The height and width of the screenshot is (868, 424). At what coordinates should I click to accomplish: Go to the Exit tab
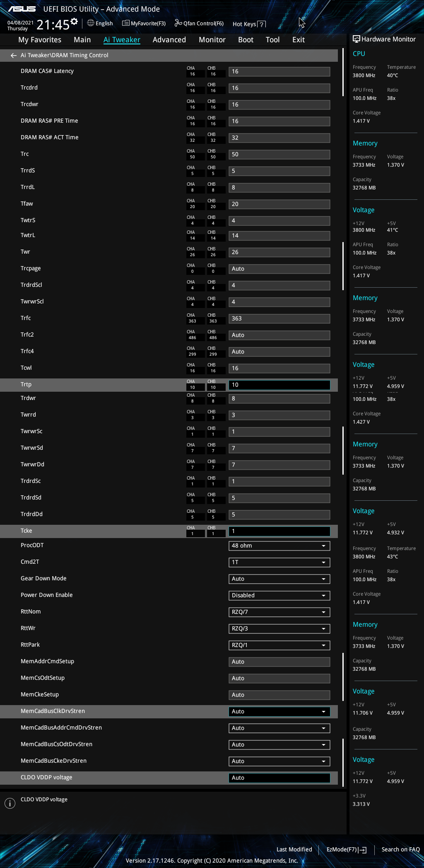click(298, 40)
